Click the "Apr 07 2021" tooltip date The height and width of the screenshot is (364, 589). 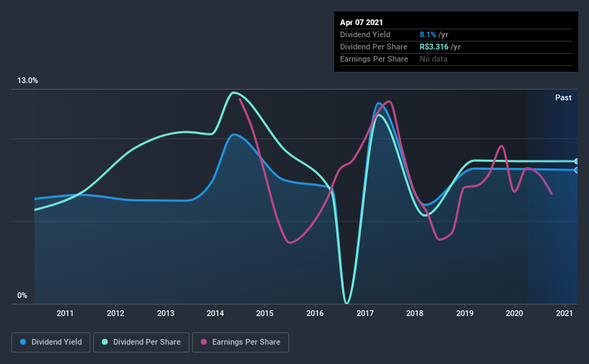point(364,22)
